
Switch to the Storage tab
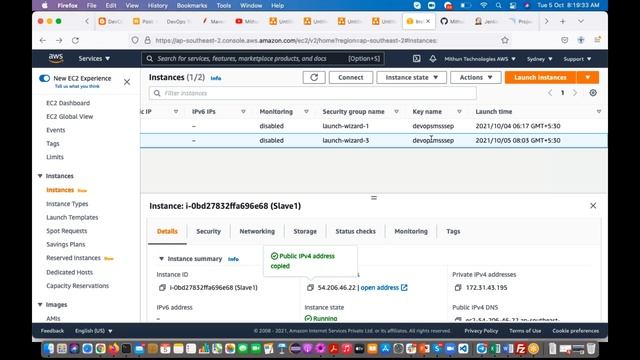coord(305,231)
